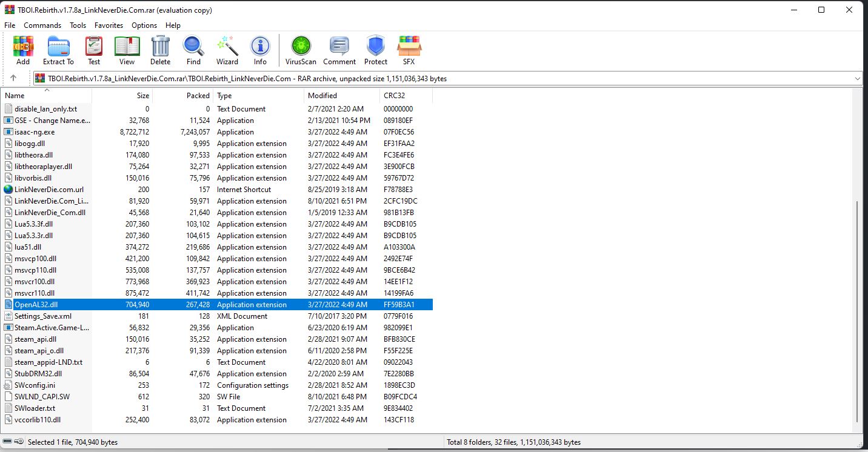Image resolution: width=868 pixels, height=452 pixels.
Task: Sort by the CRC32 column header
Action: 405,96
